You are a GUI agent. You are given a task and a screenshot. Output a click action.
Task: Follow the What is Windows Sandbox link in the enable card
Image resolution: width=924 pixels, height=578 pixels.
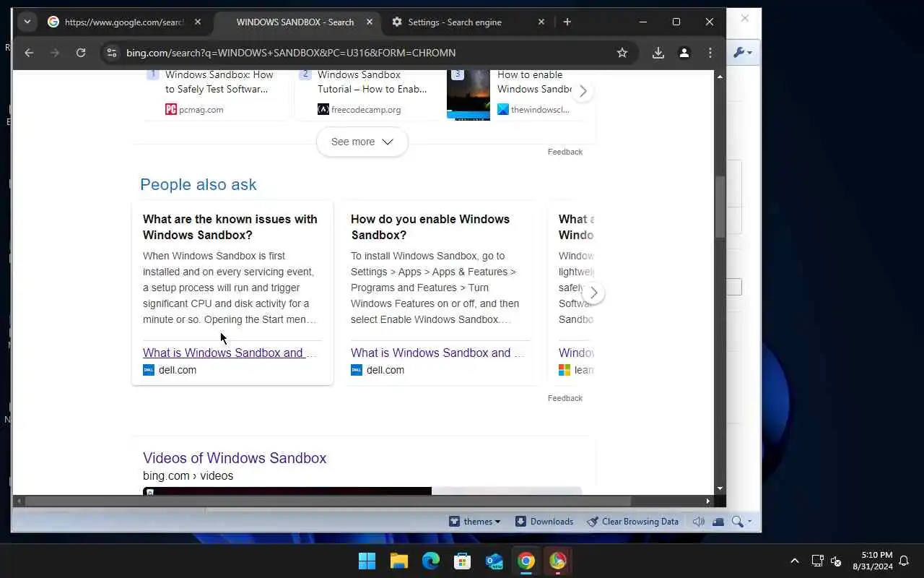click(x=437, y=353)
